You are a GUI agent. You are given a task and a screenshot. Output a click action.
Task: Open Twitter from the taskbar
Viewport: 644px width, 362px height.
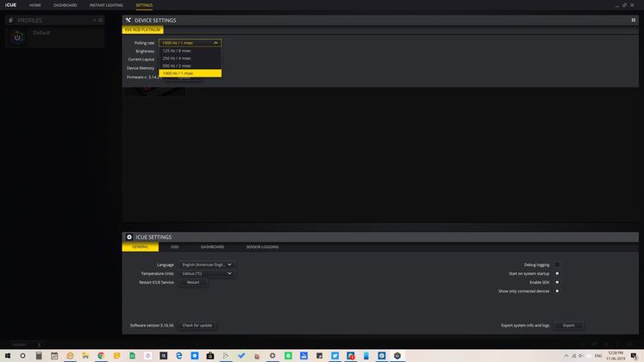coord(335,356)
